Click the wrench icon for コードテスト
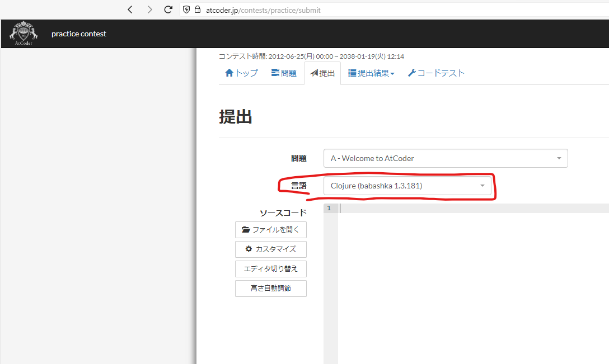Viewport: 609px width, 364px height. [411, 73]
